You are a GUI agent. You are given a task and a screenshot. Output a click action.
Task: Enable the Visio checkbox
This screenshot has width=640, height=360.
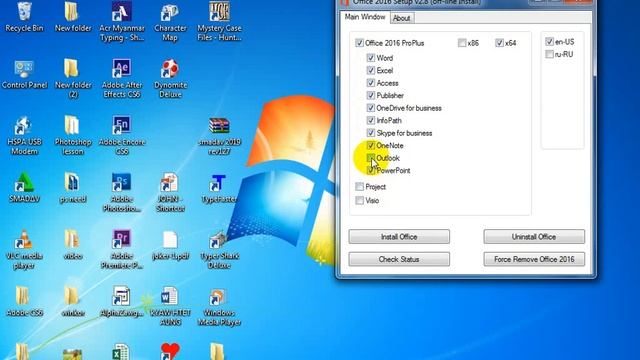359,200
